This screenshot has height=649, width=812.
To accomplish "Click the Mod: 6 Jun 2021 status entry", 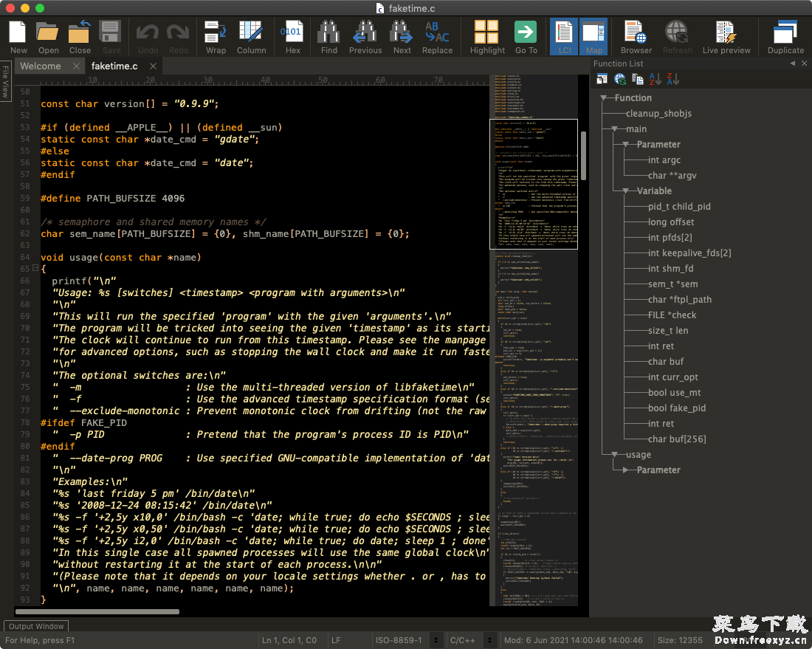I will click(574, 640).
